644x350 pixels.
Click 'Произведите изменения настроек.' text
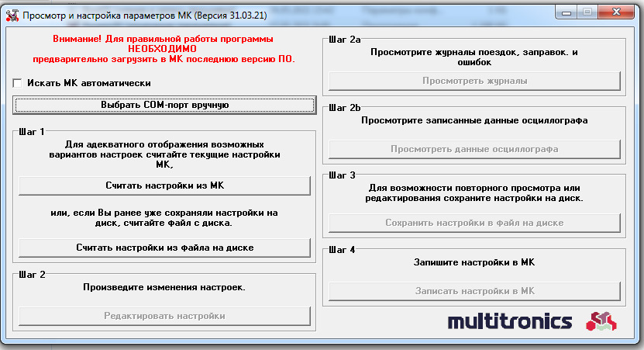tap(164, 287)
